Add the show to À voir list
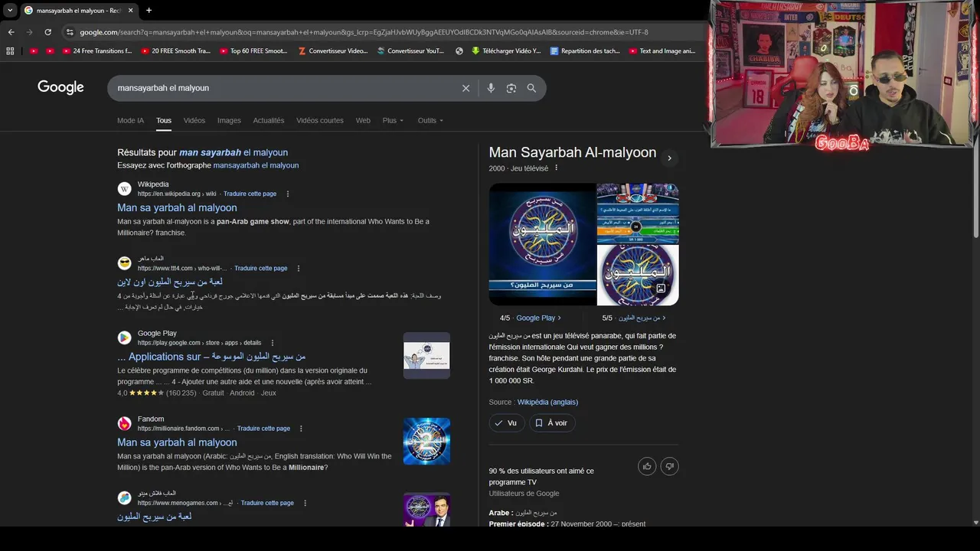Viewport: 980px width, 551px height. pyautogui.click(x=551, y=422)
